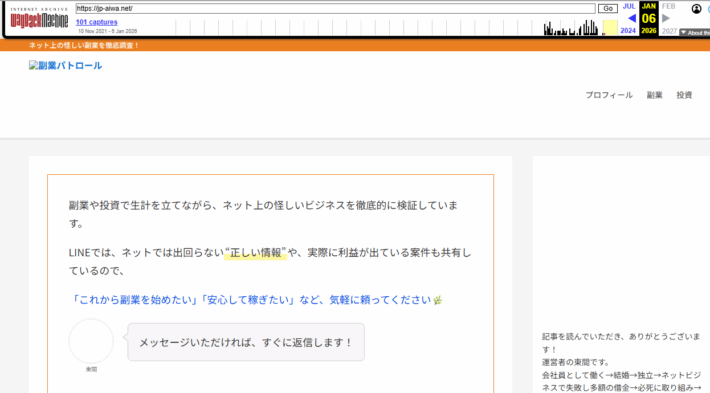Click the round avatar image labeled 東間

click(91, 341)
